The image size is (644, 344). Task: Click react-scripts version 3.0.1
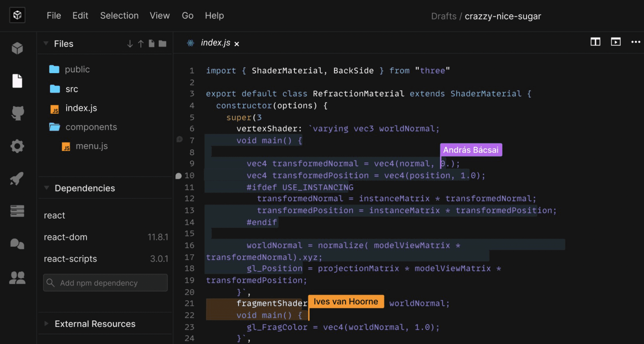(159, 259)
